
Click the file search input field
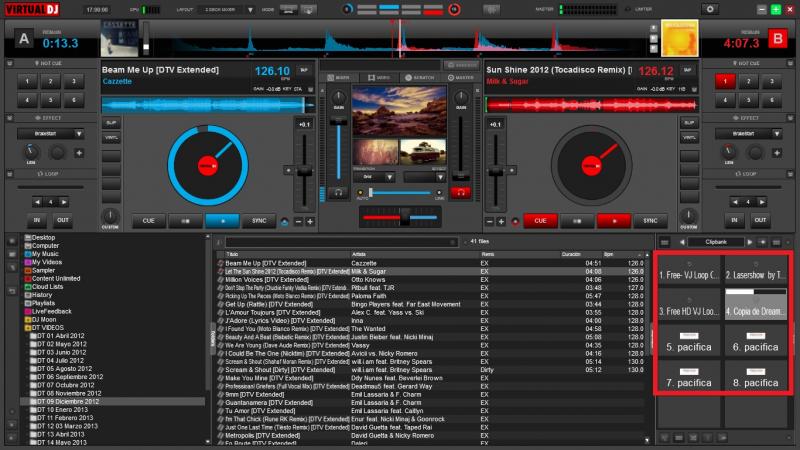point(341,242)
